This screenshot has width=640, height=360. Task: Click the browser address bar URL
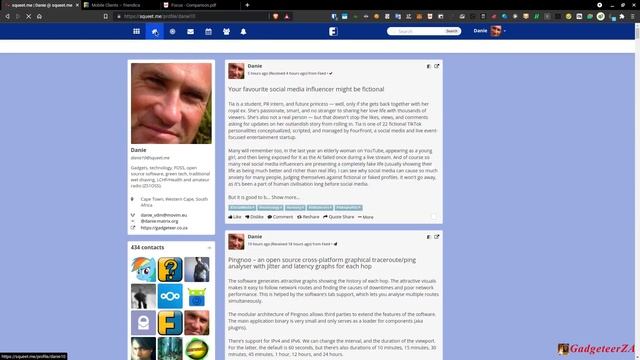click(x=160, y=16)
